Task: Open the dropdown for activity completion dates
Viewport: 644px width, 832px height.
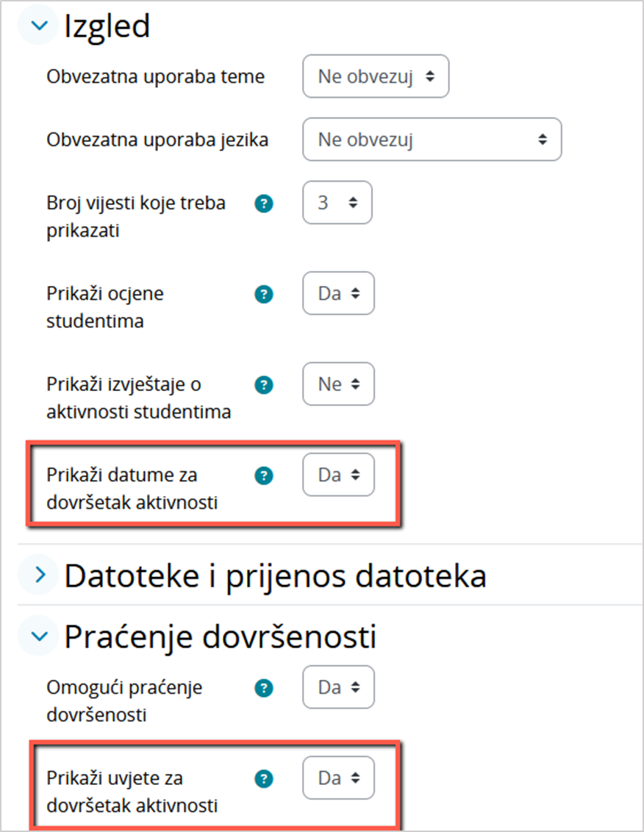Action: (338, 475)
